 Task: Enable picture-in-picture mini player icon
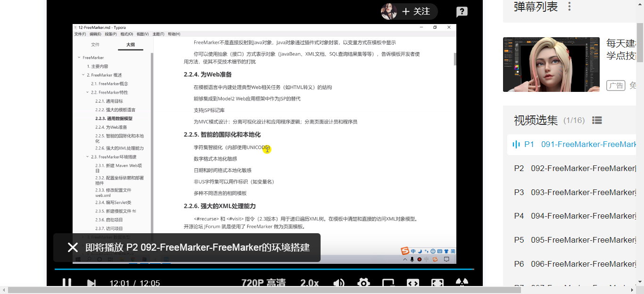pyautogui.click(x=388, y=283)
